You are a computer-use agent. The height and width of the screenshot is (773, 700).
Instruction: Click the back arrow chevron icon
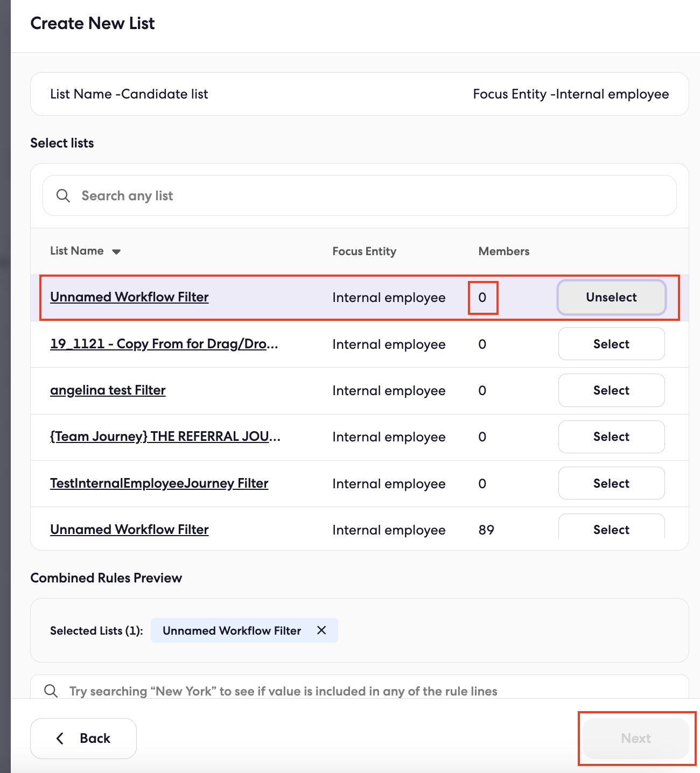coord(60,738)
